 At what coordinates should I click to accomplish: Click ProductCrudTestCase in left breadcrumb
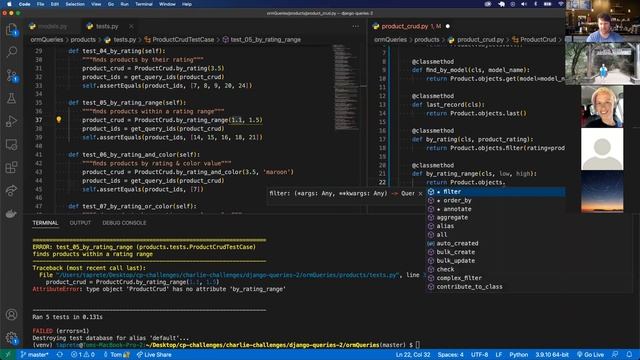[183, 40]
